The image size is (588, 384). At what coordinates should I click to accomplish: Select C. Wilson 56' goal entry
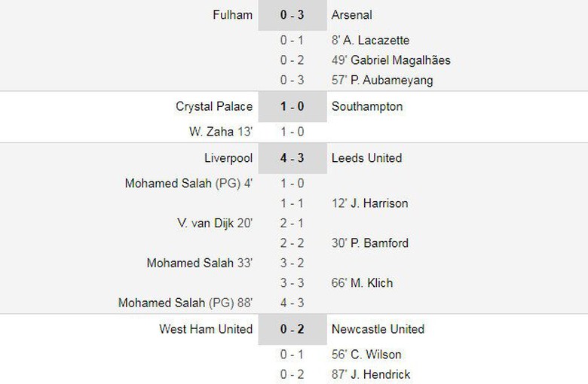pyautogui.click(x=366, y=355)
